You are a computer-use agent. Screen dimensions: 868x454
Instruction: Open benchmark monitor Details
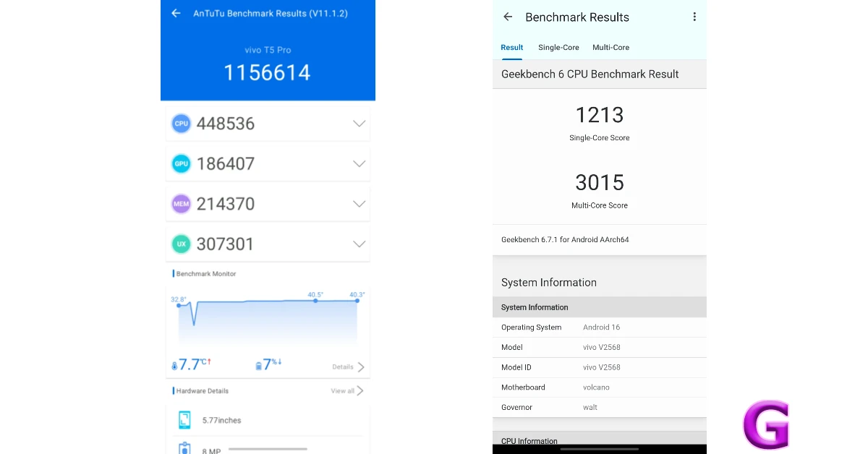coord(349,367)
